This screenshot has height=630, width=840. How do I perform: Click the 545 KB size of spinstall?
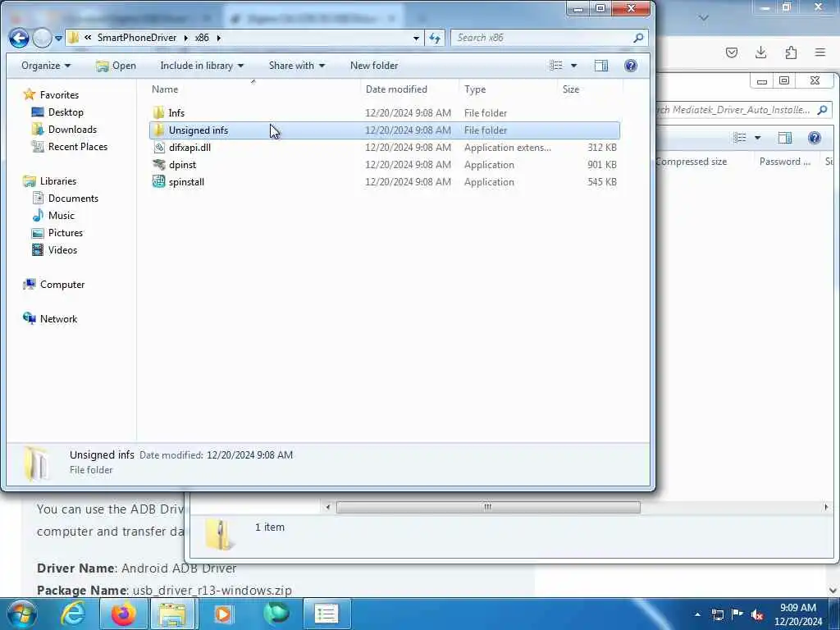coord(601,181)
